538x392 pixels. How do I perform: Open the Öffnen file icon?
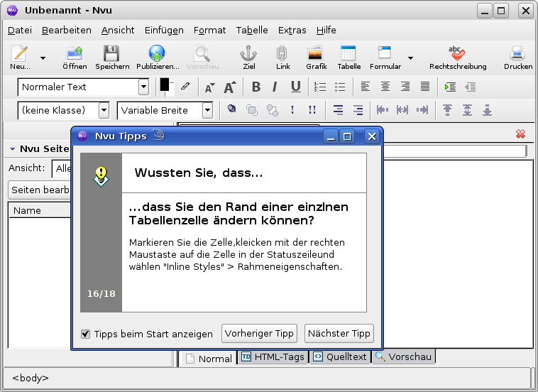[75, 57]
